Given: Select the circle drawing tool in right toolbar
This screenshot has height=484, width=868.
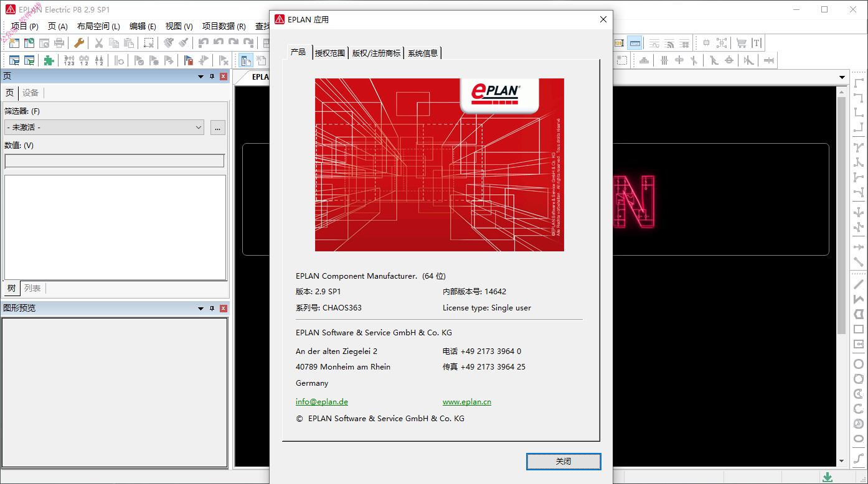Looking at the screenshot, I should (859, 364).
